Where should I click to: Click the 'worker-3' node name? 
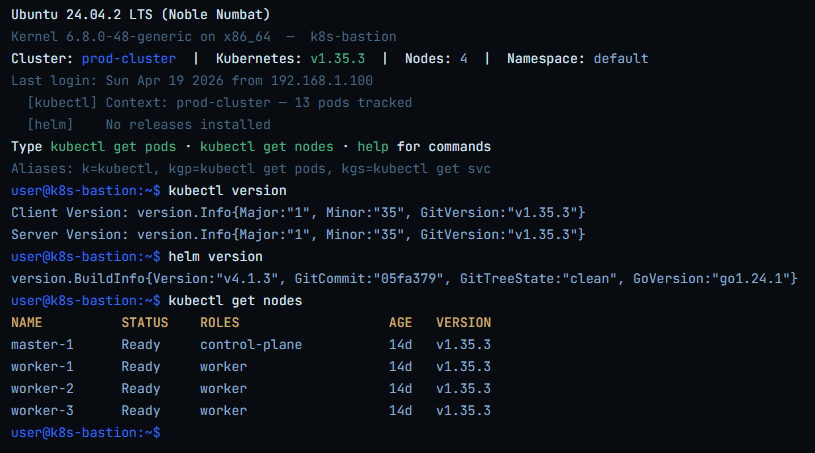[42, 411]
